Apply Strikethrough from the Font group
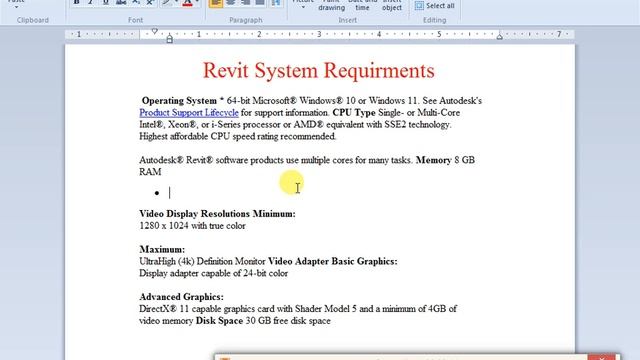640x360 pixels. [x=121, y=2]
